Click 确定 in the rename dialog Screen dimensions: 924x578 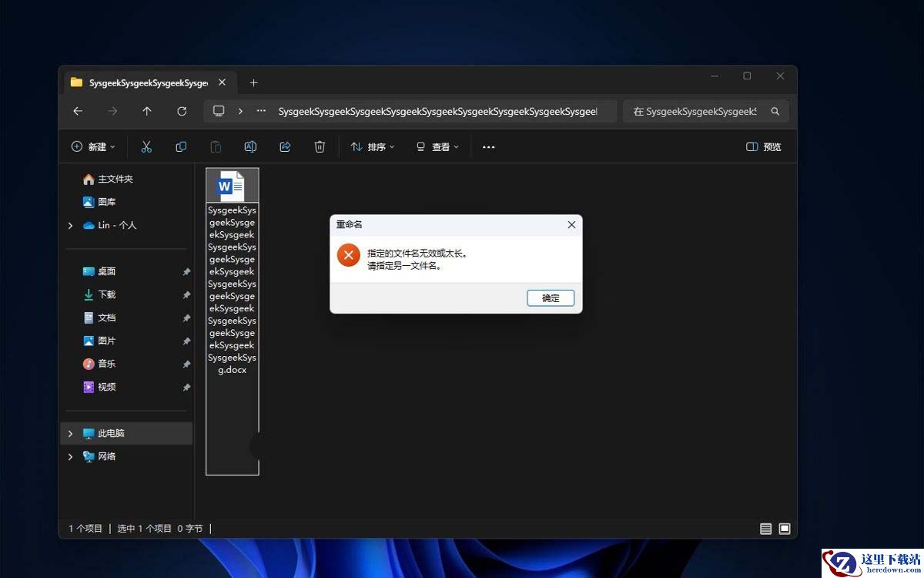pyautogui.click(x=551, y=297)
